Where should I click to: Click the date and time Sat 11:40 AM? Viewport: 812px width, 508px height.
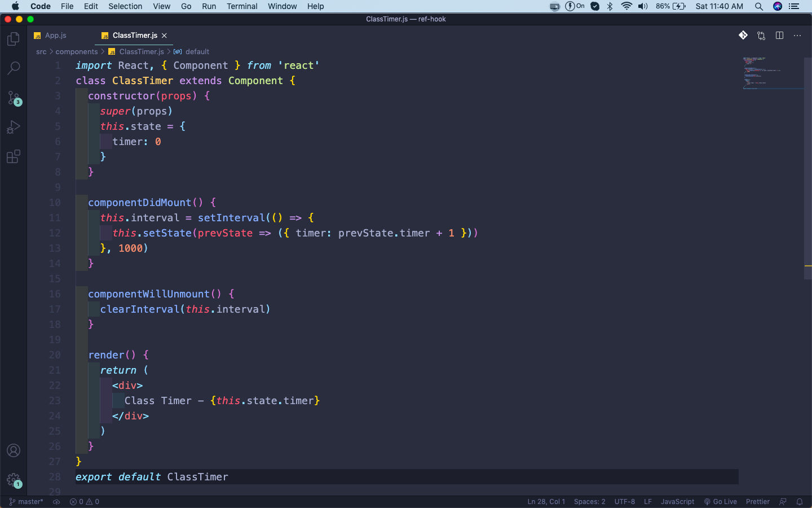coord(719,6)
